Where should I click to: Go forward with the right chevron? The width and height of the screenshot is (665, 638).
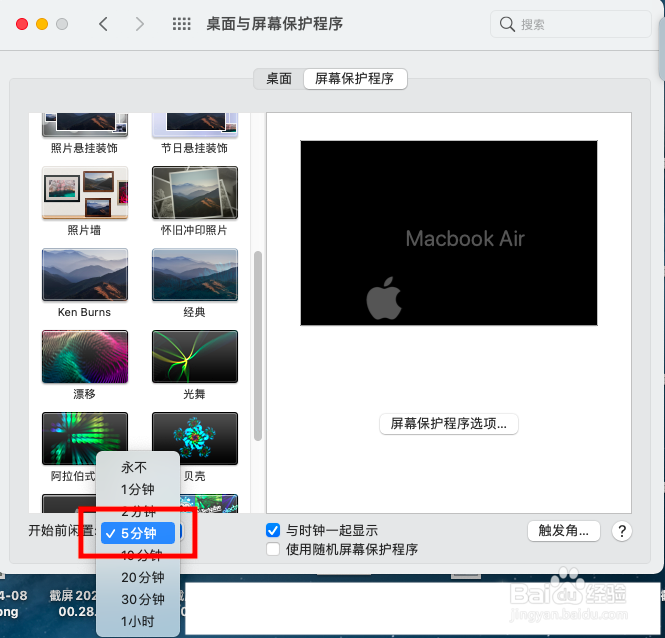tap(140, 24)
